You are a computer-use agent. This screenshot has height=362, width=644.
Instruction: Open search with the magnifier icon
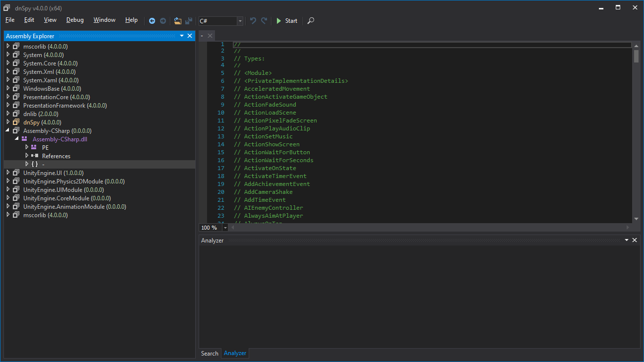pos(311,21)
